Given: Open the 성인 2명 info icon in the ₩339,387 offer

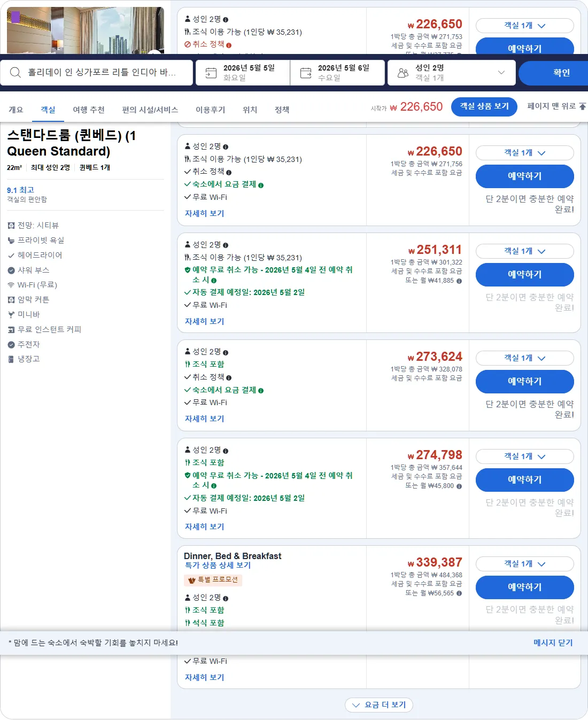Looking at the screenshot, I should point(226,598).
